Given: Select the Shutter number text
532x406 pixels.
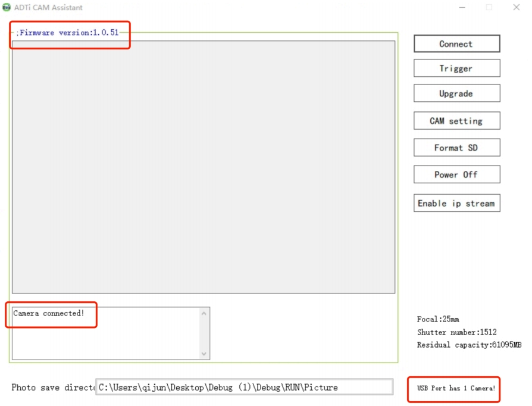Looking at the screenshot, I should tap(456, 332).
